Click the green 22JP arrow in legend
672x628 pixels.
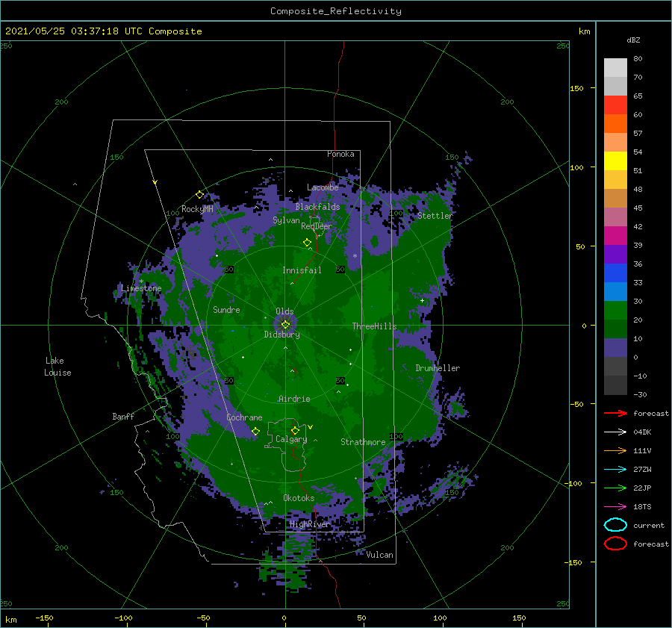[x=615, y=488]
